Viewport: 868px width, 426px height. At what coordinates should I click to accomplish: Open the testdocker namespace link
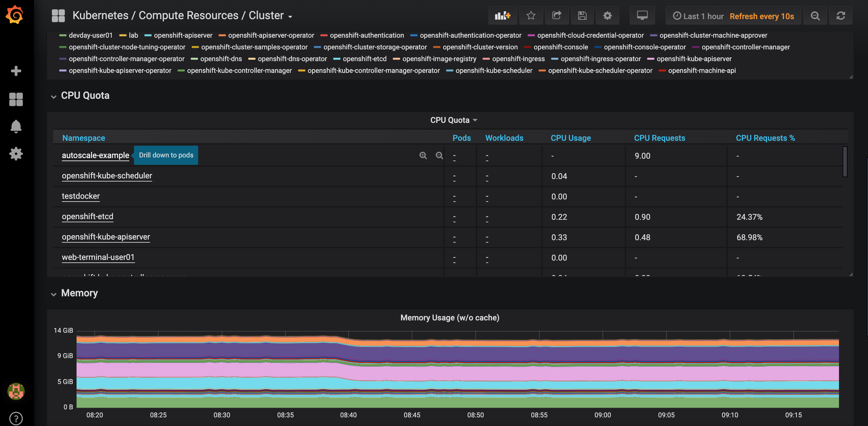[81, 196]
